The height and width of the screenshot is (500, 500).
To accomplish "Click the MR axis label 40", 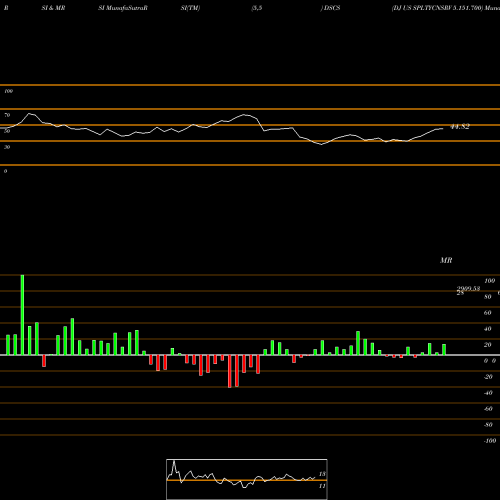I will tap(488, 329).
